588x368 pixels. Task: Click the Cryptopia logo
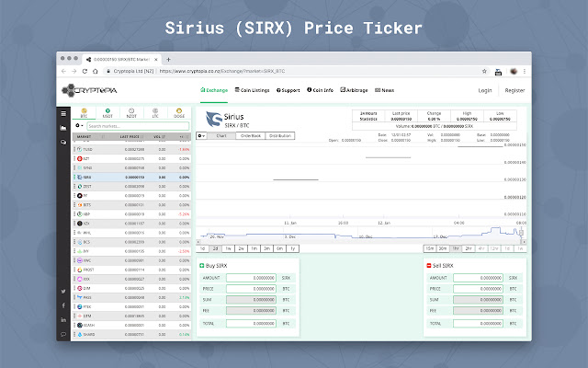(89, 90)
